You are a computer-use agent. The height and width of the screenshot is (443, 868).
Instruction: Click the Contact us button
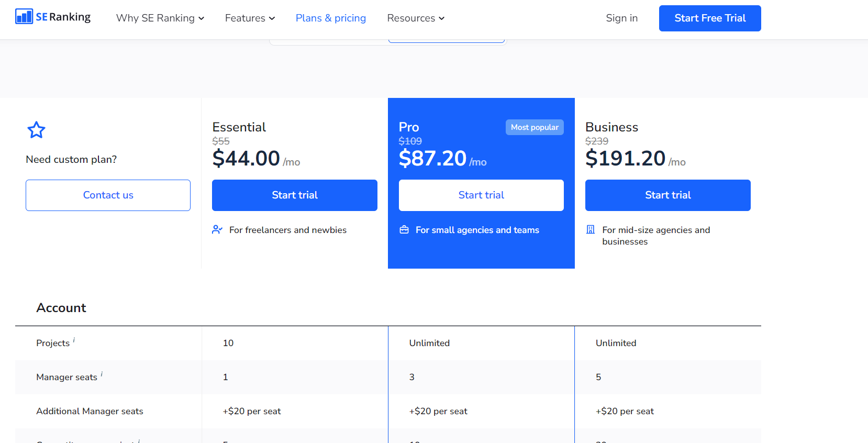108,195
